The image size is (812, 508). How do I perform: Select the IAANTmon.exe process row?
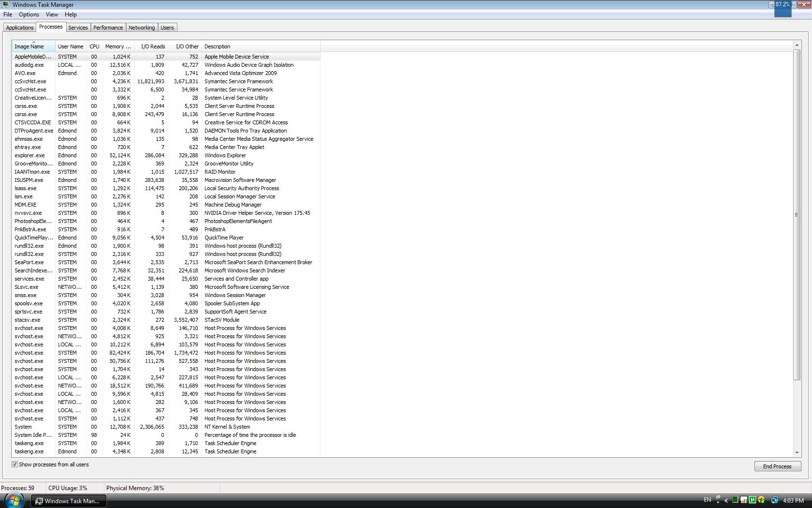click(166, 172)
